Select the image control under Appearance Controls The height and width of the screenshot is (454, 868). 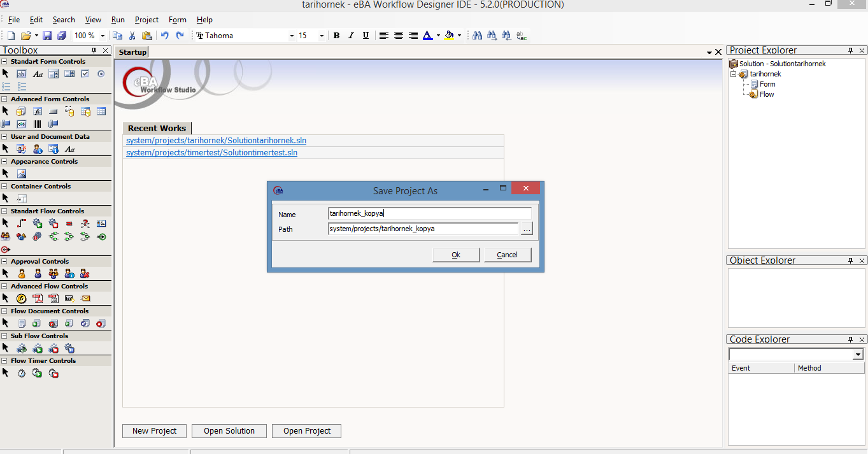22,174
